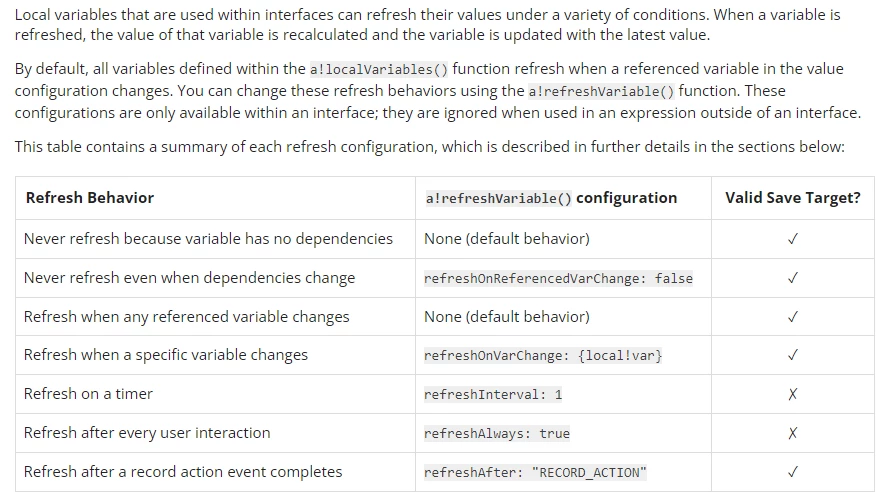
Task: Click the X mark in refreshAlways row
Action: 793,433
